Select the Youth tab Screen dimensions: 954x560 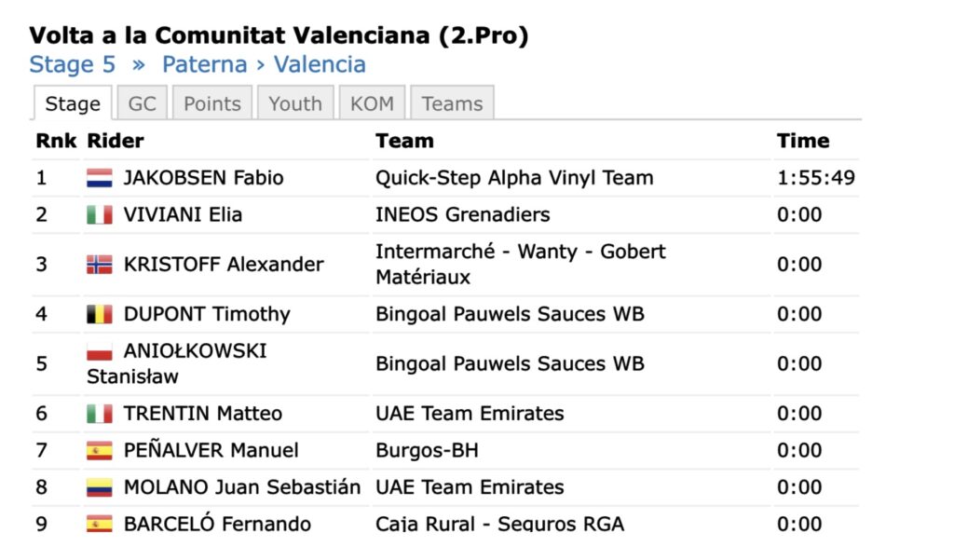click(x=294, y=103)
